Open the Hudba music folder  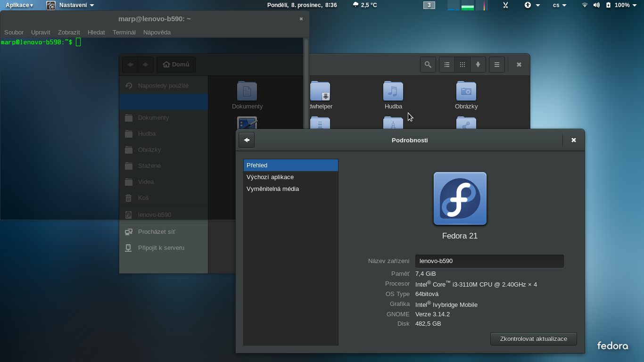[393, 95]
